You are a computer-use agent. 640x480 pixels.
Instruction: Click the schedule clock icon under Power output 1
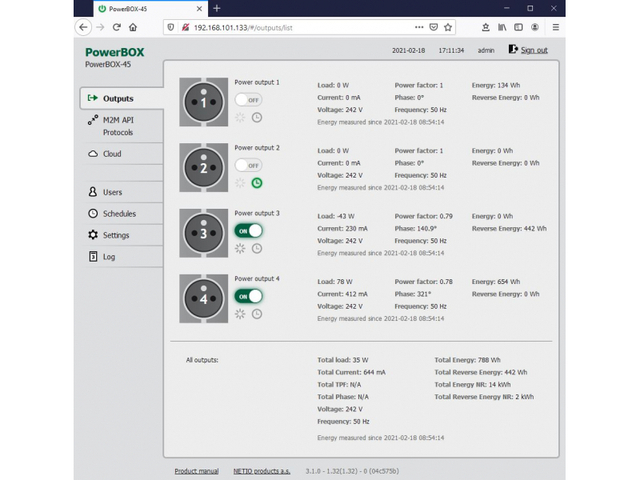[257, 117]
